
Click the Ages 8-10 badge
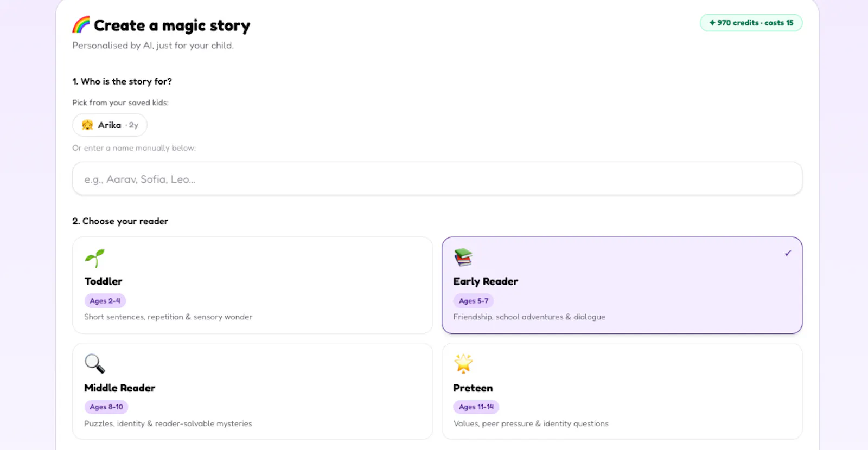point(106,407)
